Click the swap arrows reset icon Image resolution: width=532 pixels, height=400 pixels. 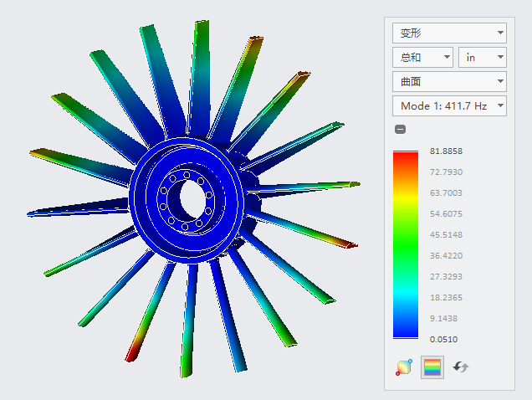click(460, 367)
